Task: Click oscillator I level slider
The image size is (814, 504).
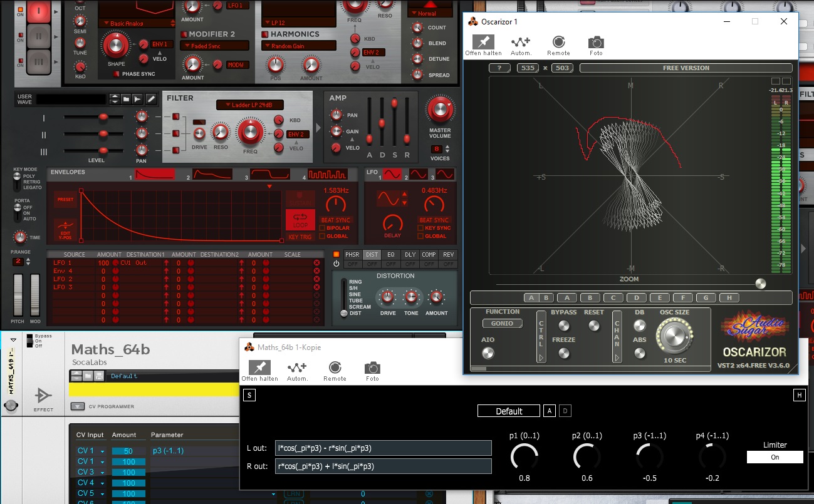Action: click(x=103, y=117)
